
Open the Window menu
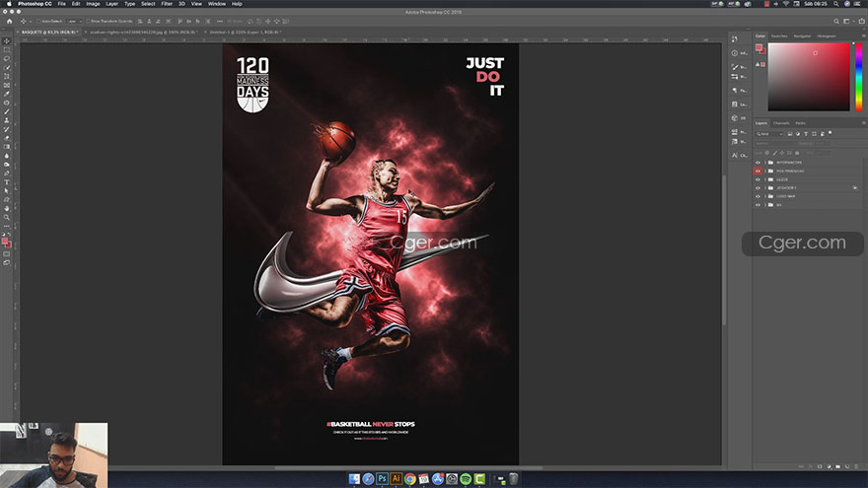pyautogui.click(x=216, y=3)
